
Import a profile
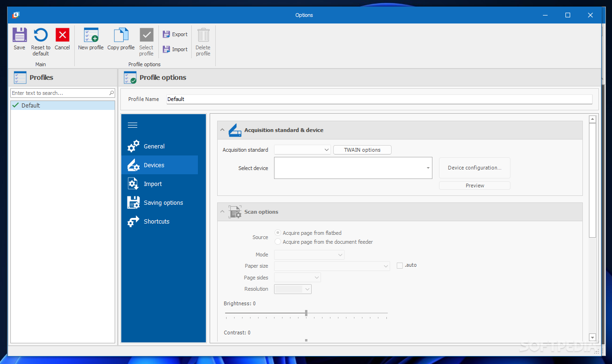175,49
